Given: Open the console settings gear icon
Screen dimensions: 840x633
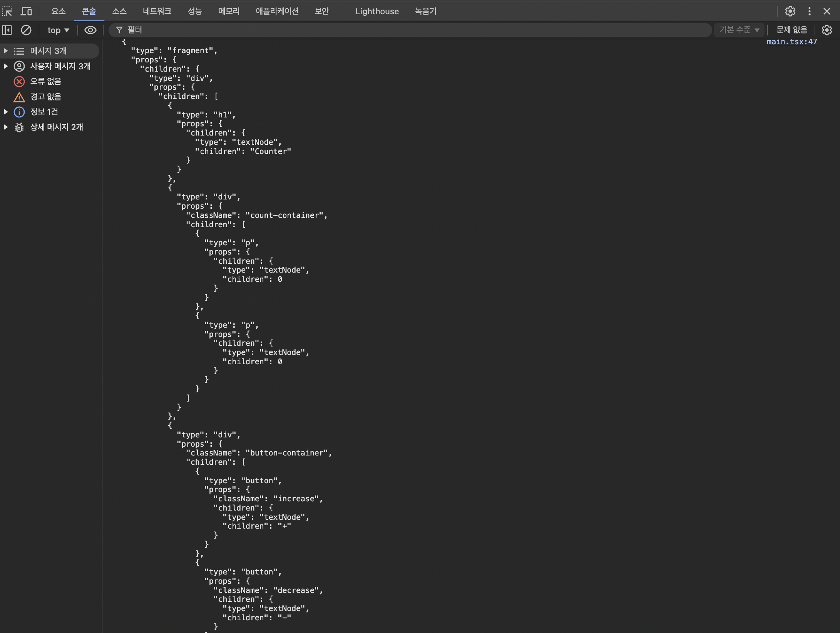Looking at the screenshot, I should [x=827, y=30].
